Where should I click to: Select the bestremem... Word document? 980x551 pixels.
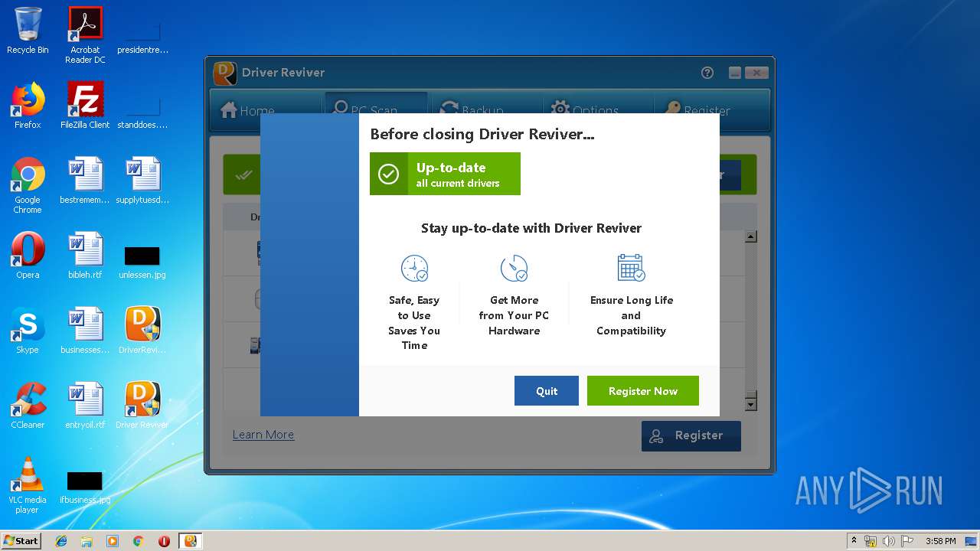[x=85, y=181]
